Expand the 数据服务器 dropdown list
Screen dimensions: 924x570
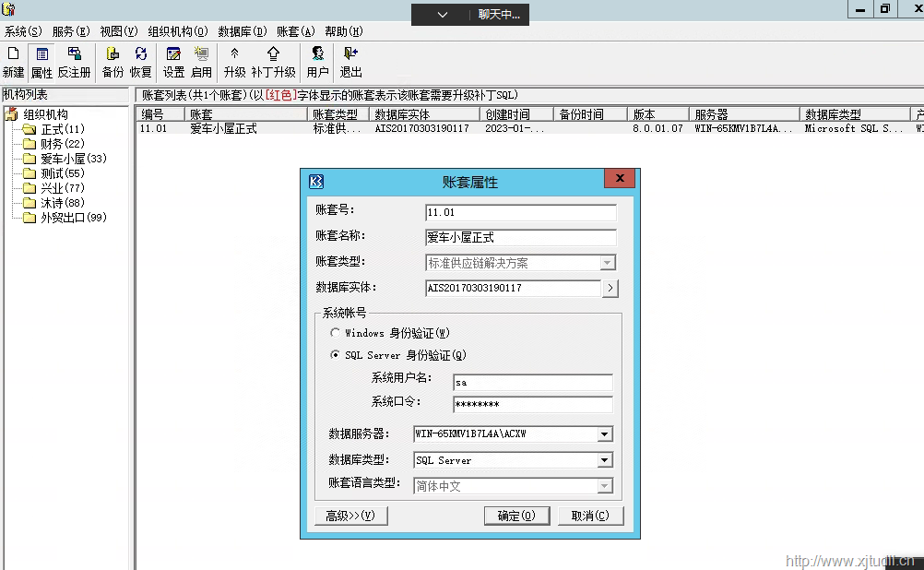pos(605,434)
